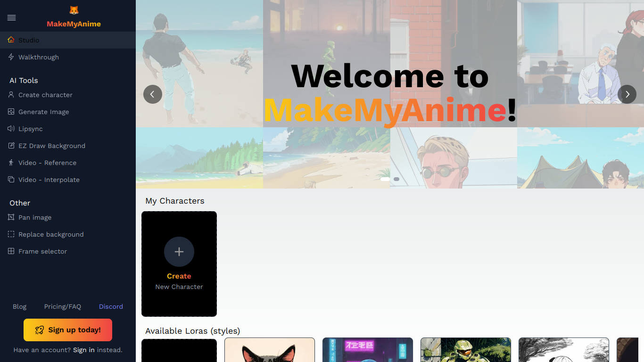Click the Video - Reference walking figure icon
The image size is (644, 362).
11,163
